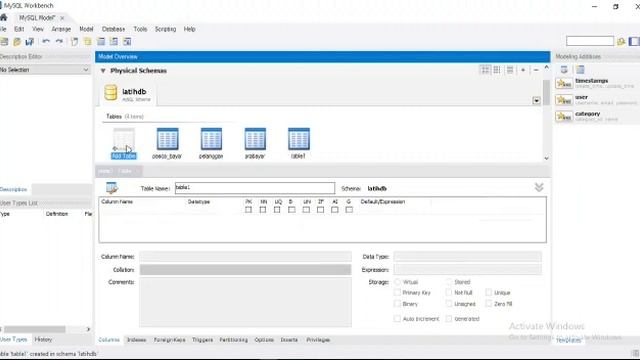
Task: Open the Data Type combo box
Action: point(468,257)
